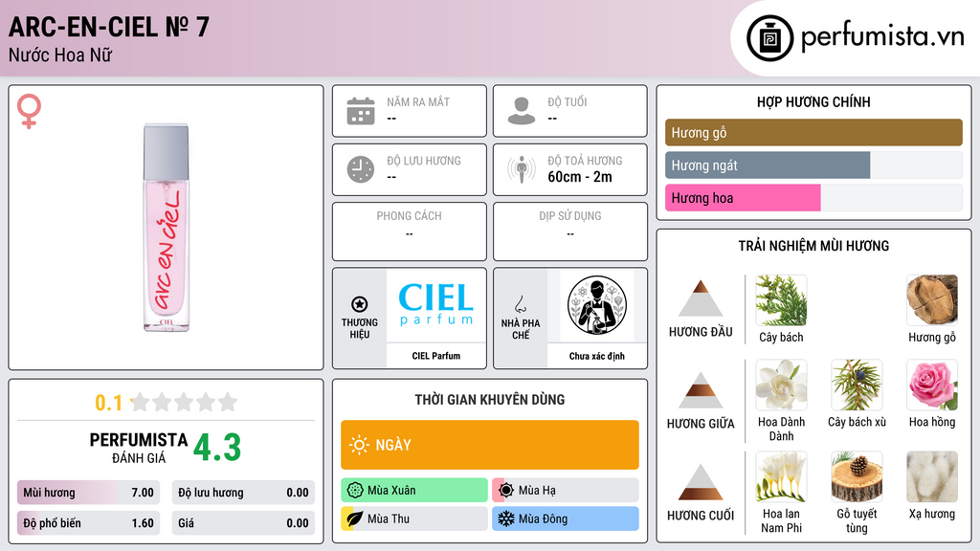Select the Hương hoa accord bar
The image size is (980, 551).
pyautogui.click(x=813, y=198)
